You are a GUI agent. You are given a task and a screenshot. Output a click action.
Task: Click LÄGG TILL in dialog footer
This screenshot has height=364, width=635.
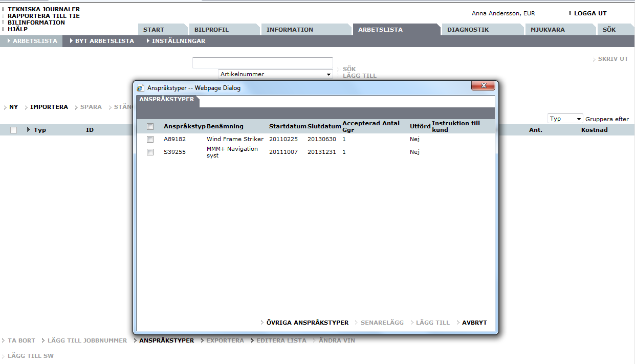pos(432,323)
